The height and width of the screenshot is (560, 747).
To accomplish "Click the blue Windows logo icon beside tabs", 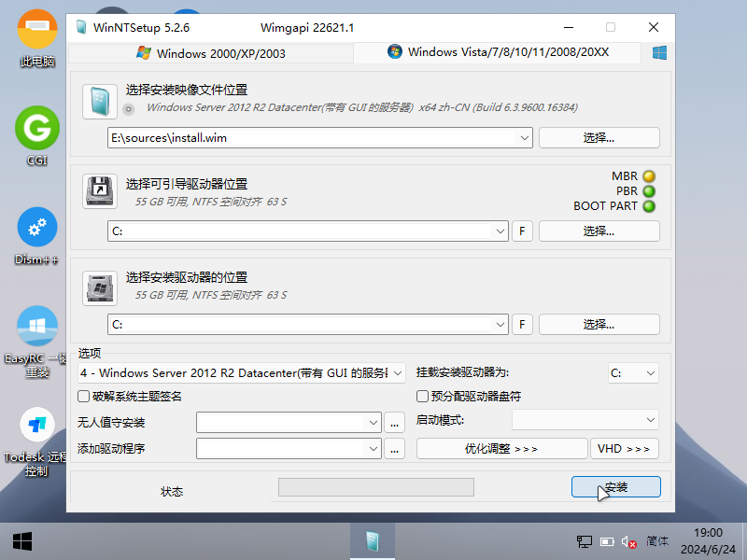I will tap(659, 52).
